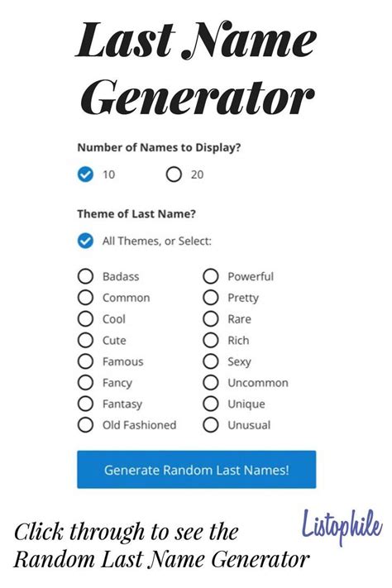The height and width of the screenshot is (588, 392).
Task: Select the Famous theme
Action: click(85, 361)
